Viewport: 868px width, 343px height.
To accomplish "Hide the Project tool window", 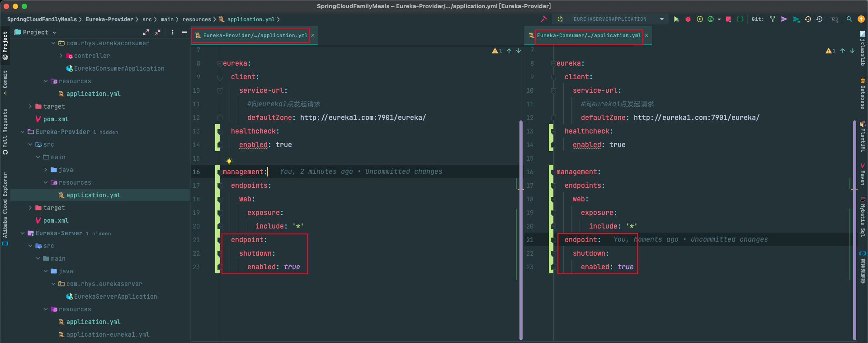I will coord(184,32).
